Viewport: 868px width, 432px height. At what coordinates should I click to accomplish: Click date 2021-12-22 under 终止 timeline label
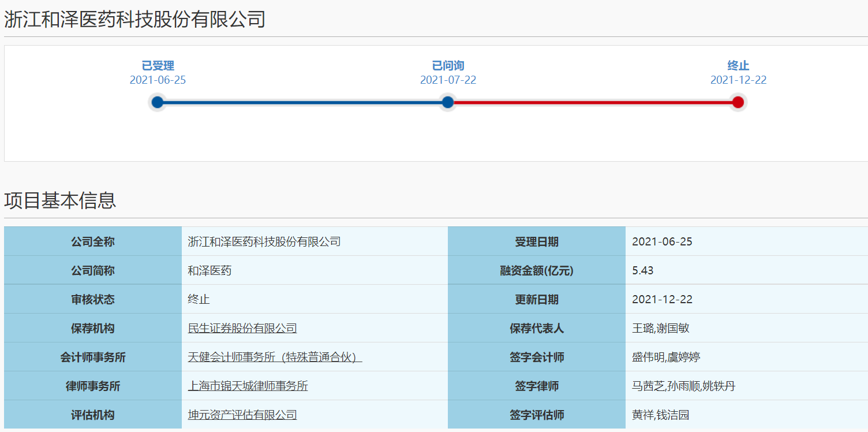click(x=738, y=80)
